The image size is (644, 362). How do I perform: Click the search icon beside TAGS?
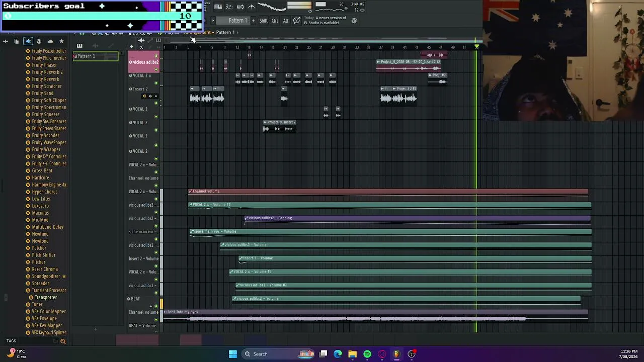63,341
